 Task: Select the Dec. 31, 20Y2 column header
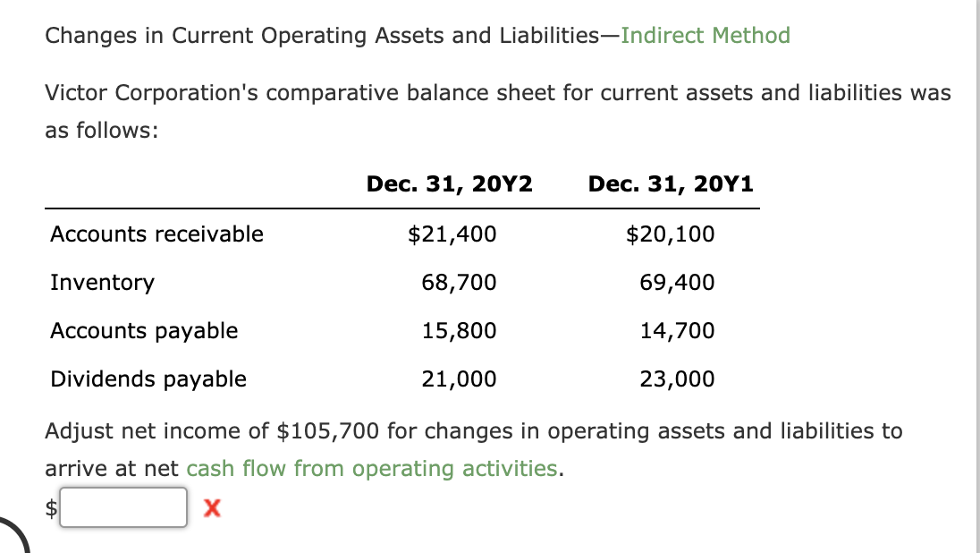(x=449, y=183)
